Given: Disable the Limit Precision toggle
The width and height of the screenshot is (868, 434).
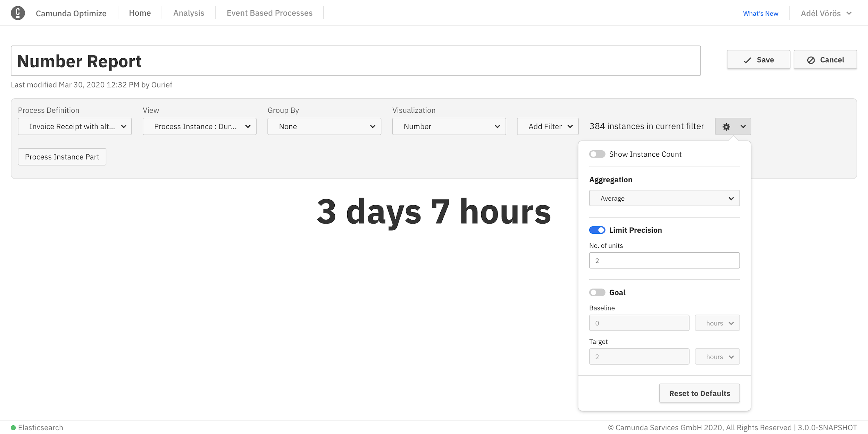Looking at the screenshot, I should [x=597, y=230].
